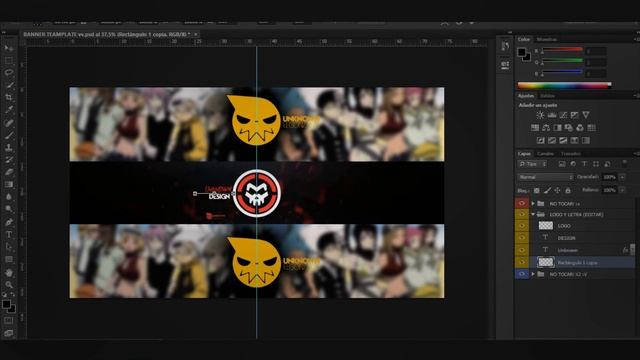Select the Blur tool
The image size is (640, 360).
[x=9, y=197]
